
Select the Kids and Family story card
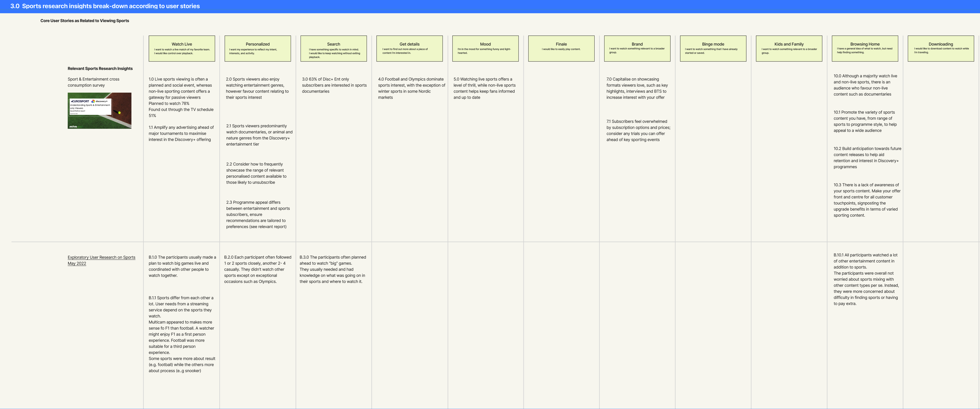click(789, 49)
